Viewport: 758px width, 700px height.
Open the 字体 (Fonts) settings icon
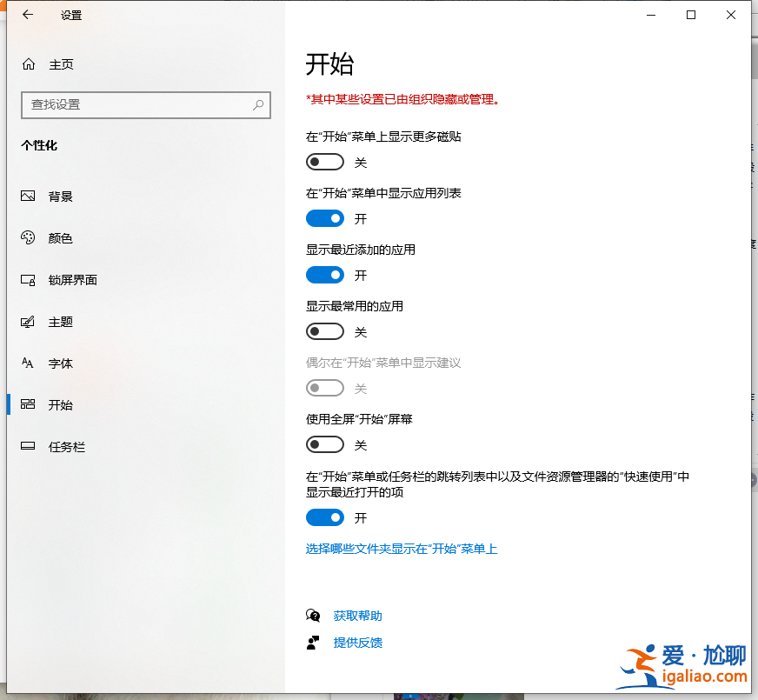(x=30, y=363)
